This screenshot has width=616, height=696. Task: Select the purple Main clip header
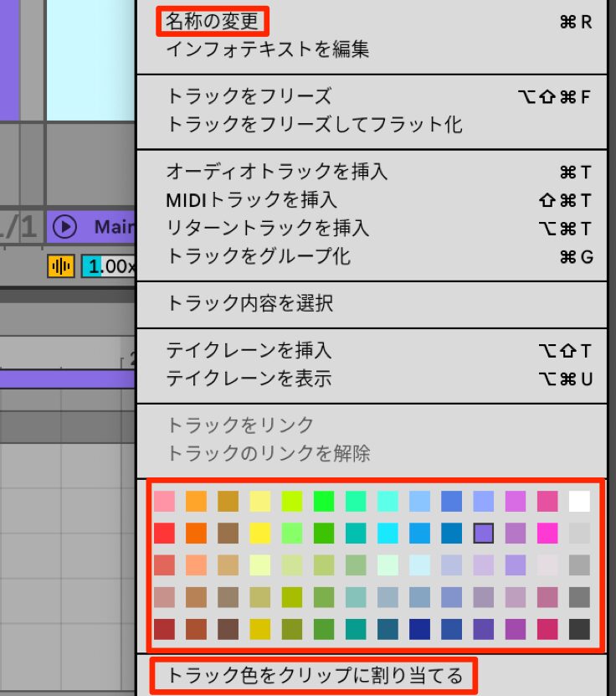(x=91, y=227)
